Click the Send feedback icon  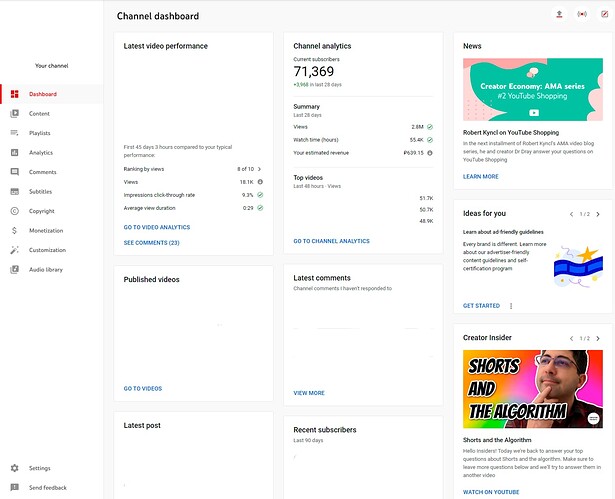pos(15,488)
